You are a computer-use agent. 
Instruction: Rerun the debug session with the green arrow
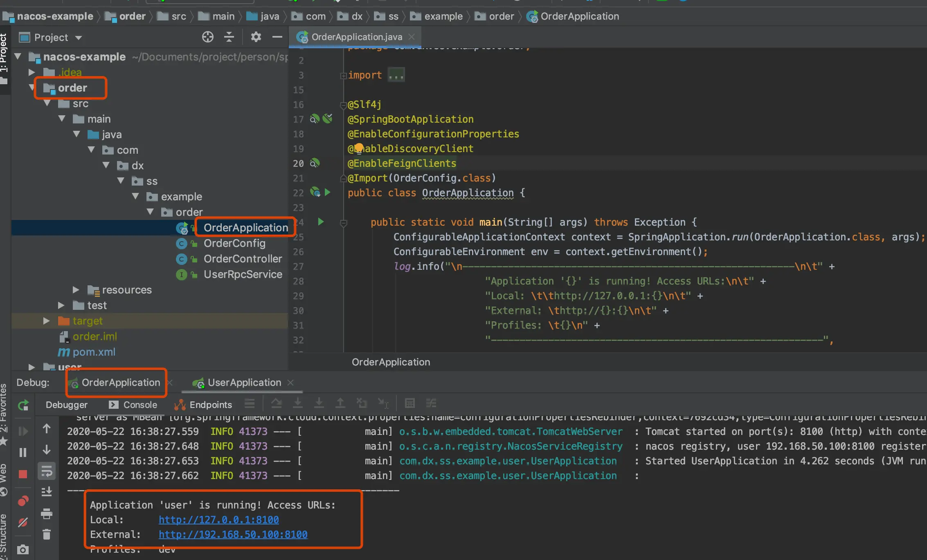(x=23, y=405)
